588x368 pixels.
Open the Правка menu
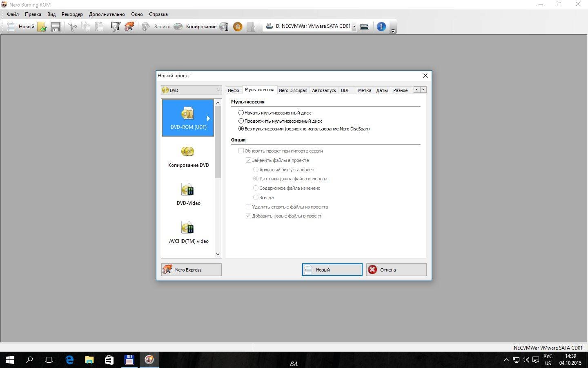click(x=33, y=14)
